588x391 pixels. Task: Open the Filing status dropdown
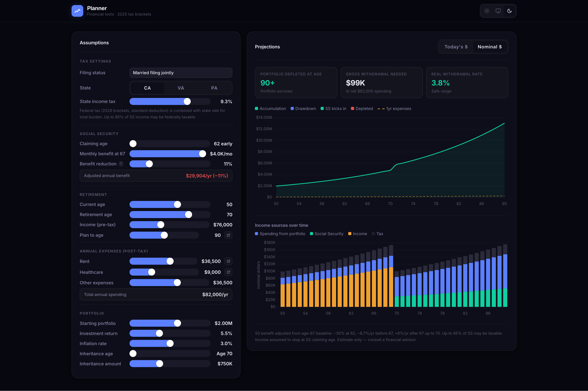click(181, 73)
